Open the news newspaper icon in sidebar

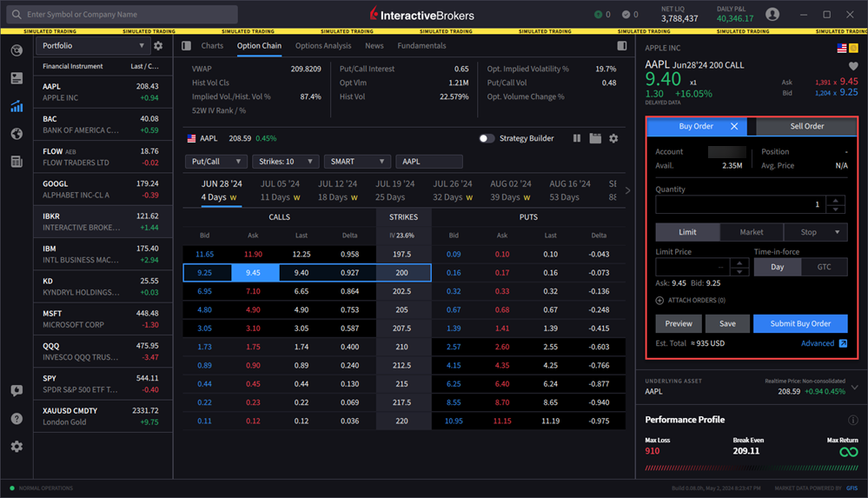pyautogui.click(x=17, y=161)
